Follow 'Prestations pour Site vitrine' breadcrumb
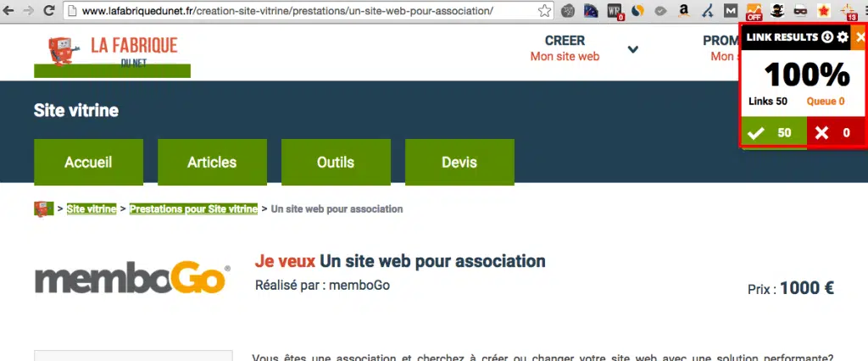The height and width of the screenshot is (361, 868). click(x=193, y=208)
